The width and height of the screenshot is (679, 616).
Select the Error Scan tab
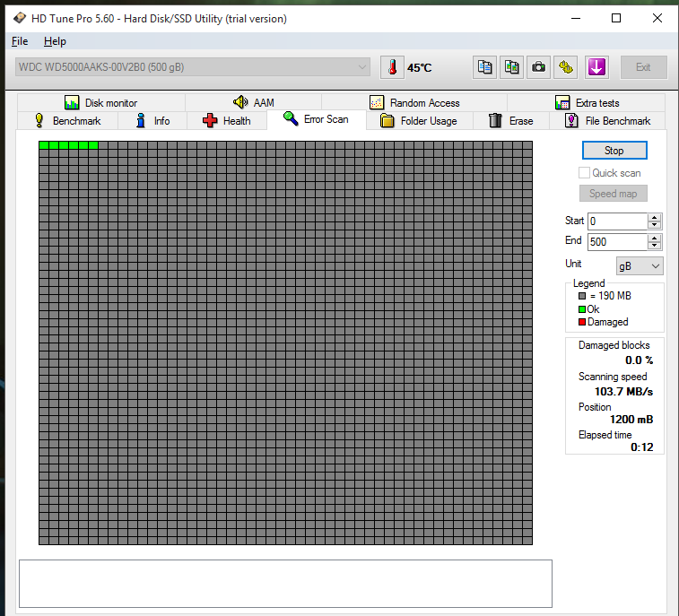pyautogui.click(x=316, y=119)
